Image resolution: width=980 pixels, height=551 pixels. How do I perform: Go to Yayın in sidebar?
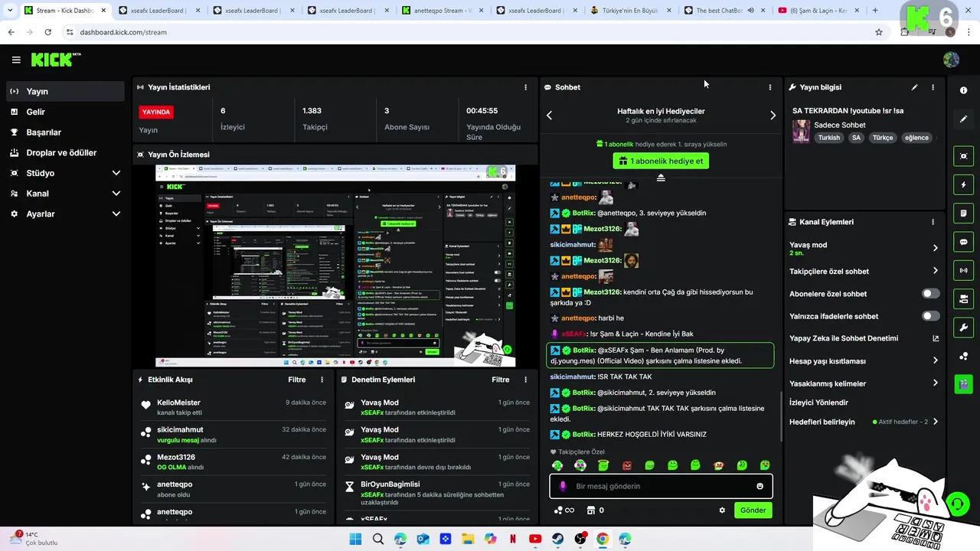tap(65, 91)
